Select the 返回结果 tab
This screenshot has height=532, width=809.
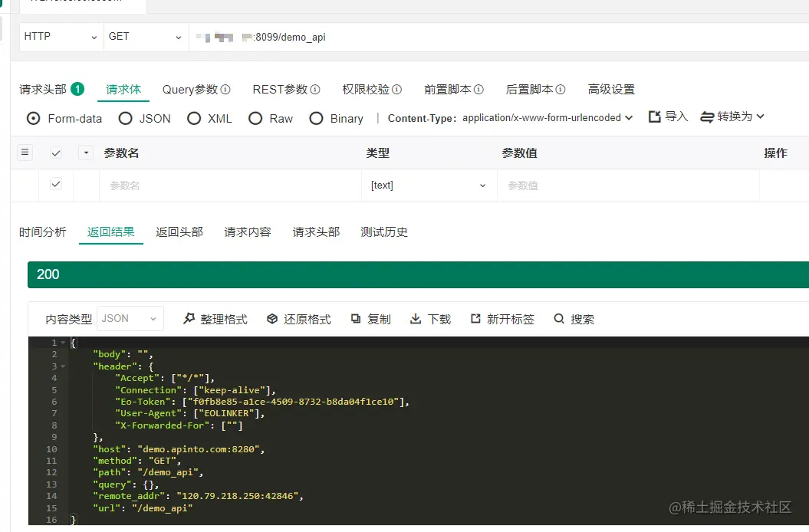pos(111,232)
